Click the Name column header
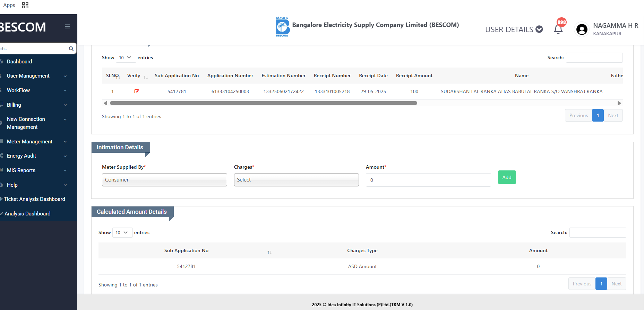Image resolution: width=644 pixels, height=310 pixels. coord(522,76)
